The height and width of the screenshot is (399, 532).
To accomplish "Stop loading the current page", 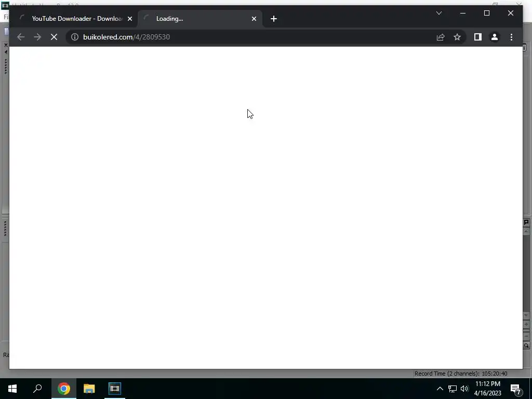I will pyautogui.click(x=54, y=37).
